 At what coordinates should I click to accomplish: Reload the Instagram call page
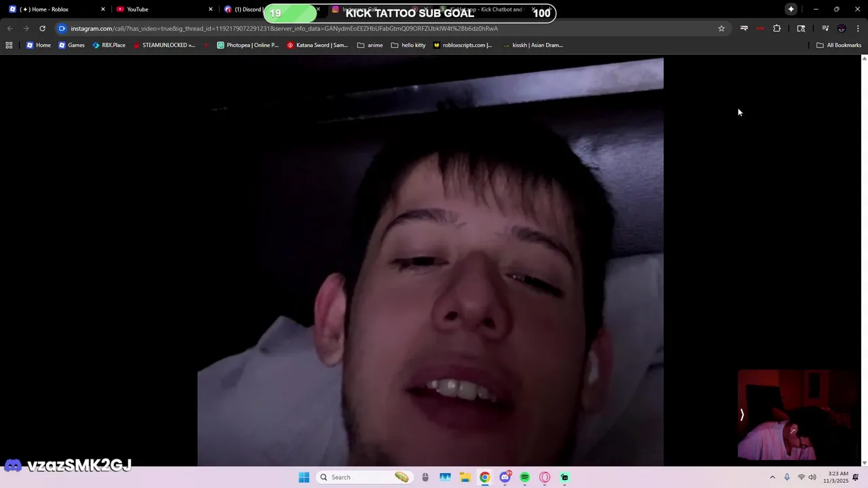pyautogui.click(x=42, y=28)
